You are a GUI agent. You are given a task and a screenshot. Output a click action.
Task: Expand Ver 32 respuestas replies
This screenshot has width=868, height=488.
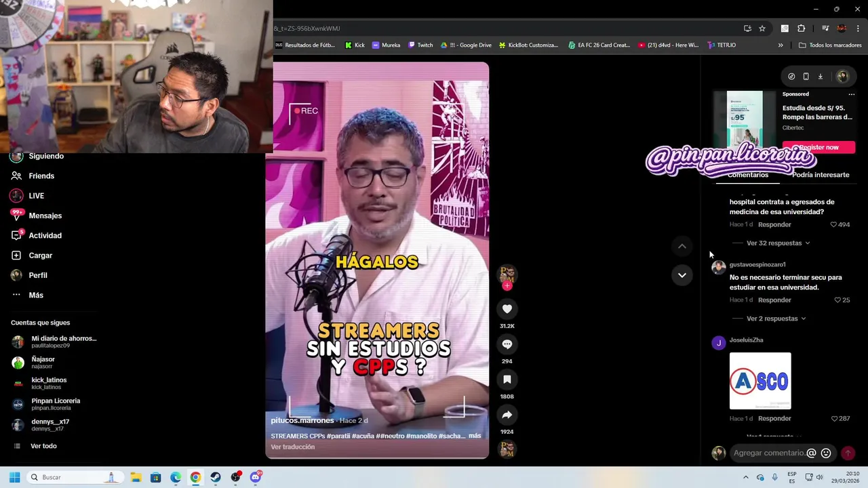coord(778,243)
